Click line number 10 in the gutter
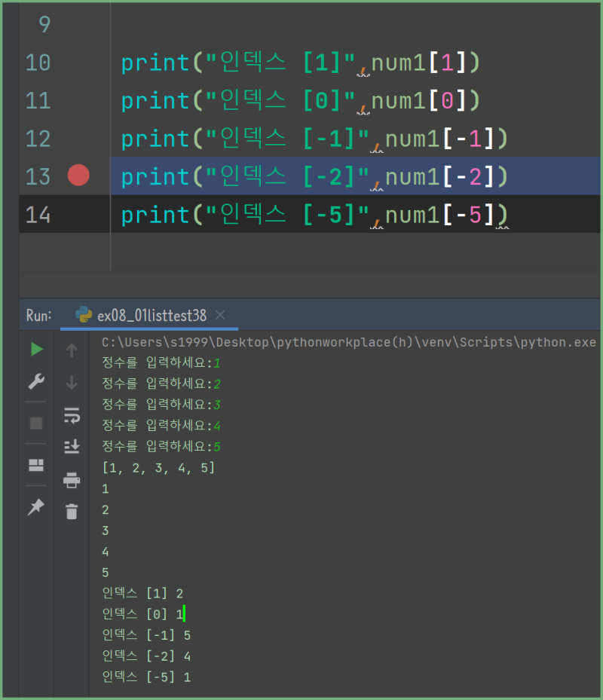The width and height of the screenshot is (603, 700). (38, 63)
